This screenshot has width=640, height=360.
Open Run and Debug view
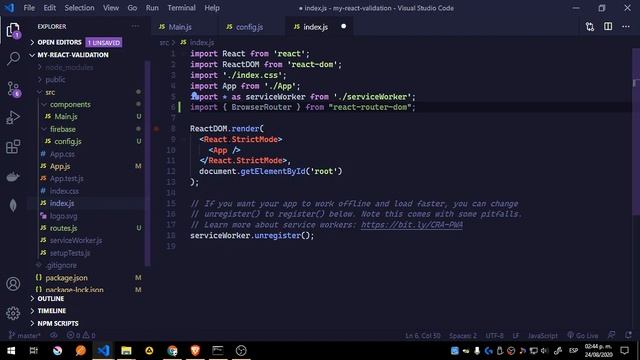pyautogui.click(x=13, y=118)
